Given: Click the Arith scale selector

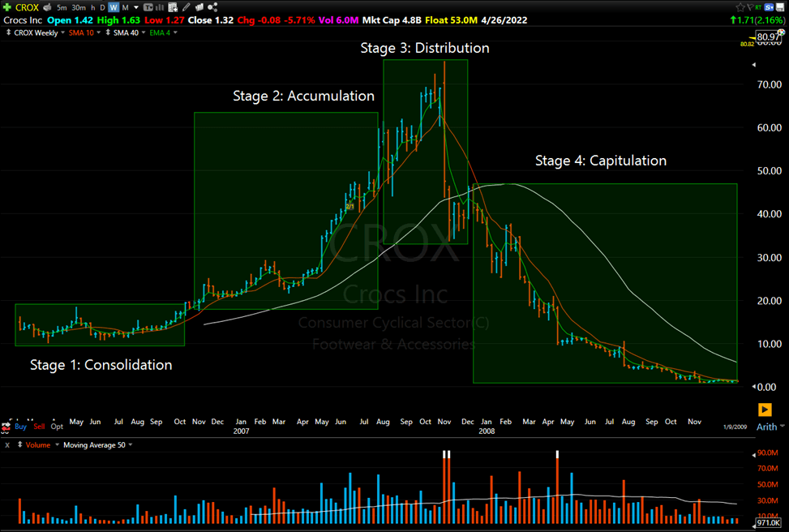Looking at the screenshot, I should [x=769, y=427].
